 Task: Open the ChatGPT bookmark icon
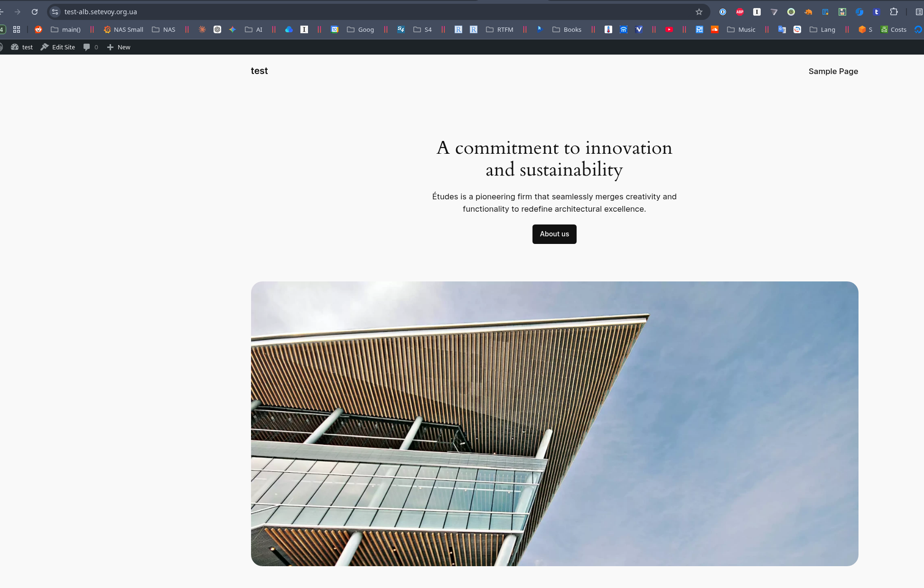217,29
